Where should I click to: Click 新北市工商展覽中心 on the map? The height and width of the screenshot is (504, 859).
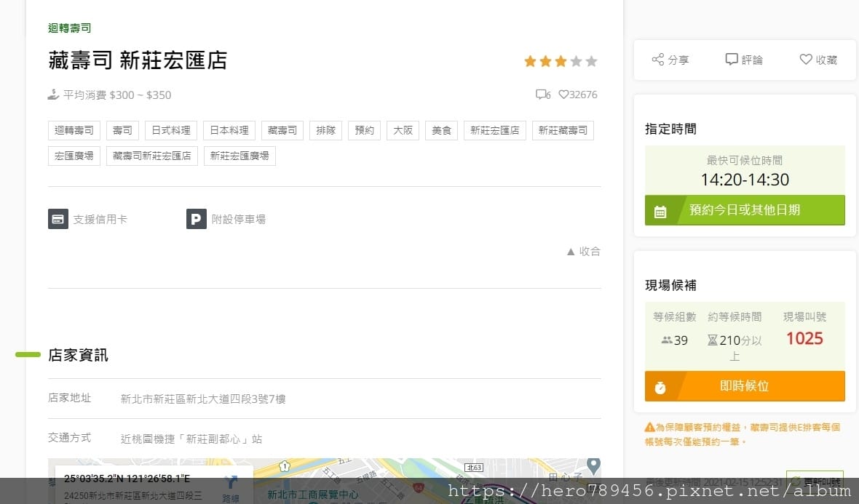pos(313,495)
